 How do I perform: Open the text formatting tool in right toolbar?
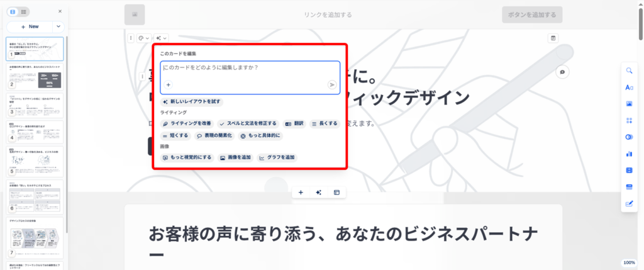tap(629, 87)
